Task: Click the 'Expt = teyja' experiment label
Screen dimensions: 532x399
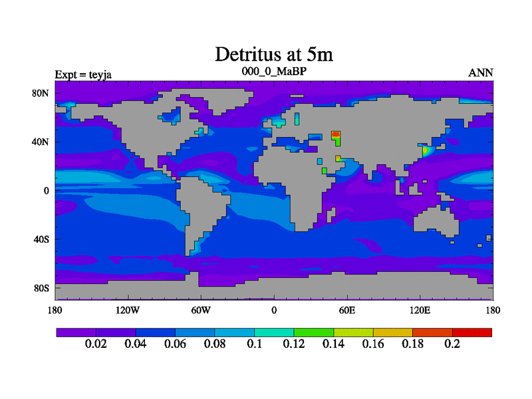Action: [83, 74]
